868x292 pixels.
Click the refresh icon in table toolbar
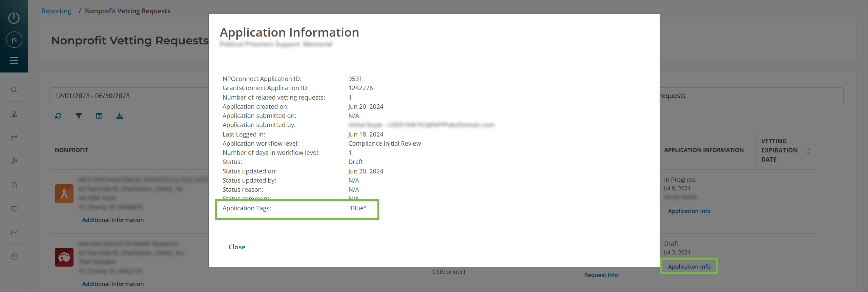click(x=58, y=116)
